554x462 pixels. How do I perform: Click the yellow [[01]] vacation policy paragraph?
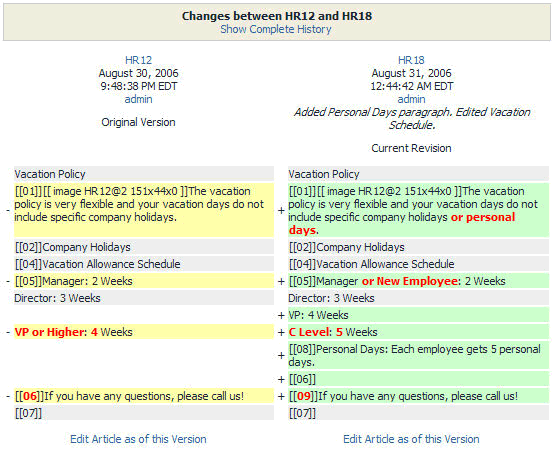pyautogui.click(x=144, y=210)
